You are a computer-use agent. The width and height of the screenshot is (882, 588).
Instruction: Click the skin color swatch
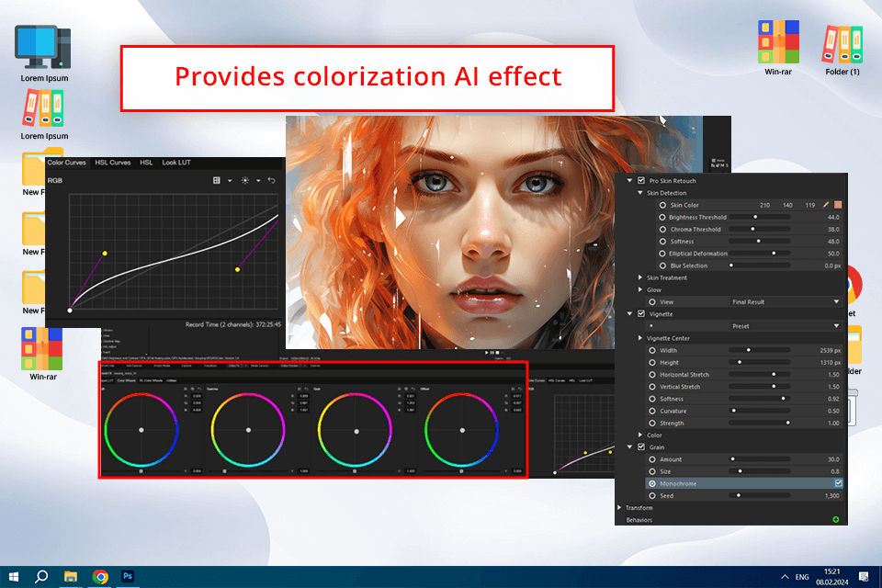pyautogui.click(x=838, y=205)
